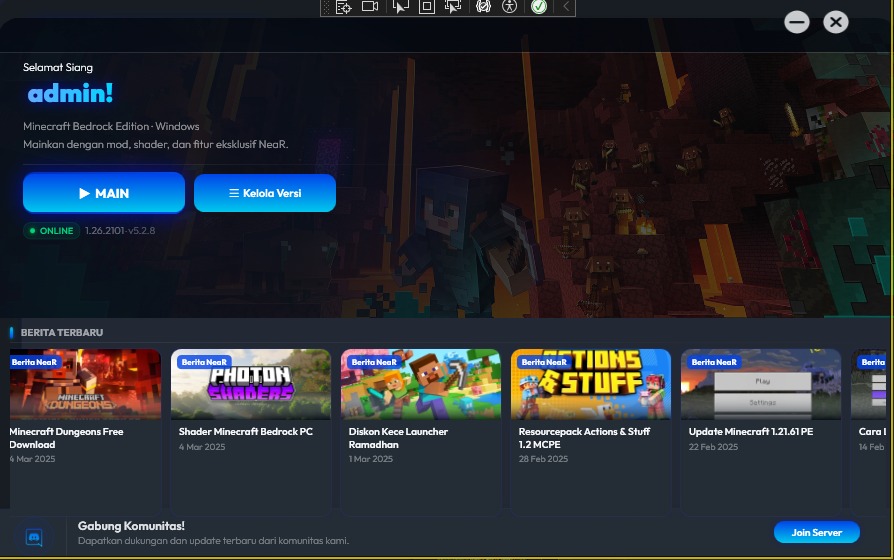Open Photon Shaders news thumbnail
Image resolution: width=894 pixels, height=560 pixels.
251,384
